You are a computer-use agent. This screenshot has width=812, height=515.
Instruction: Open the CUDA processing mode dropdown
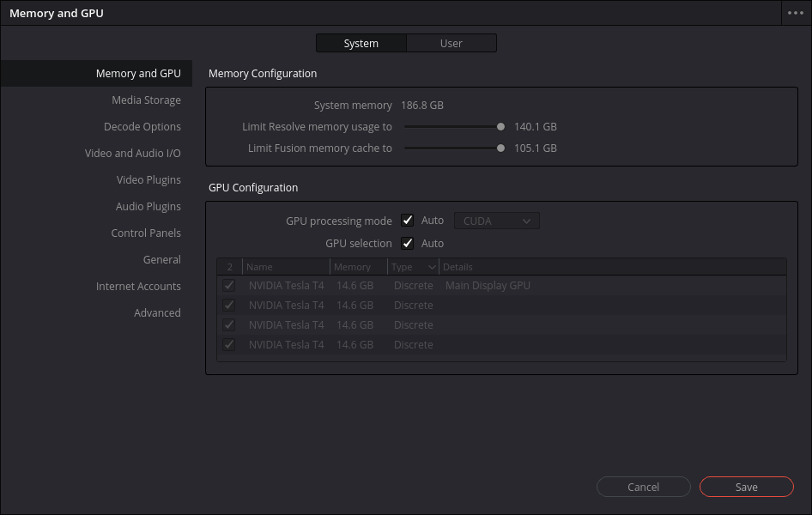tap(497, 221)
